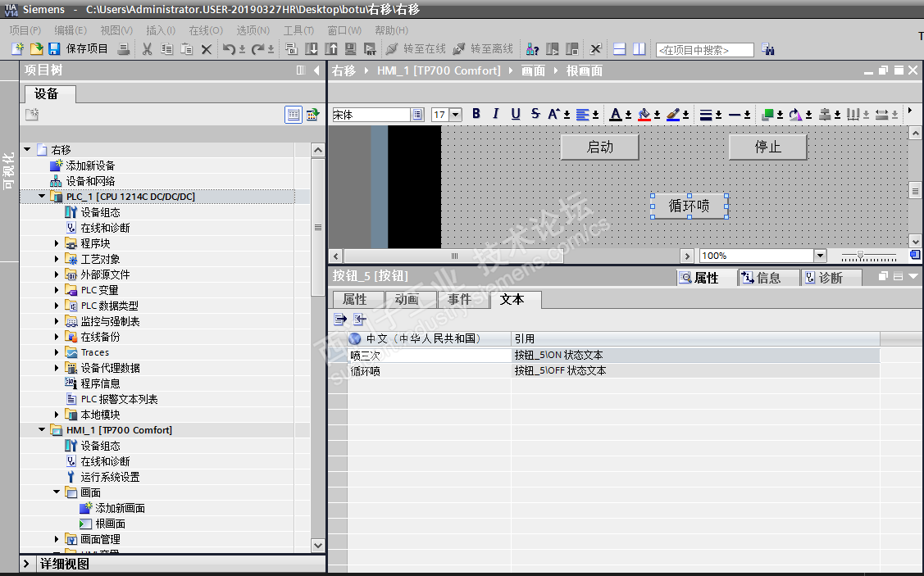Image resolution: width=924 pixels, height=576 pixels.
Task: Click the paste icon
Action: point(186,49)
